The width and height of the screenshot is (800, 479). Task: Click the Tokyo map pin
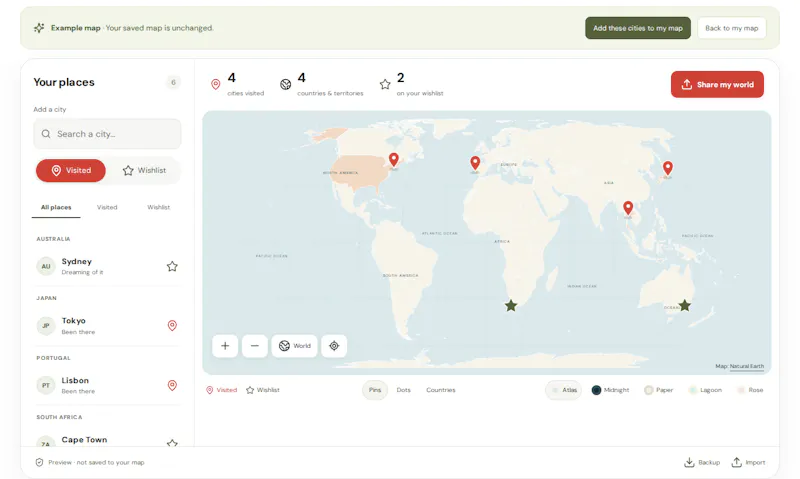668,167
